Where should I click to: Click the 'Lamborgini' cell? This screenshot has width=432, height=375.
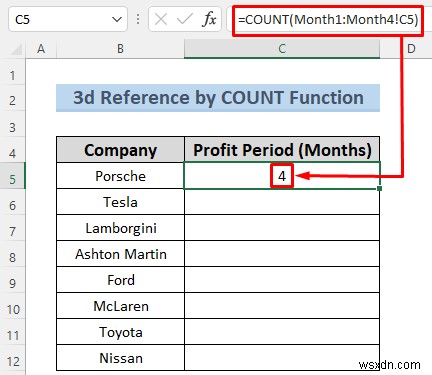point(120,228)
